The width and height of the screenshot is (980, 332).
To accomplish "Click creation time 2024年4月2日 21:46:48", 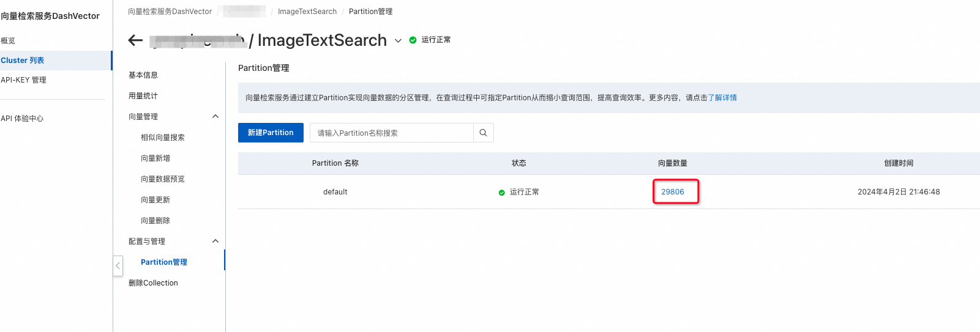I will (x=899, y=191).
